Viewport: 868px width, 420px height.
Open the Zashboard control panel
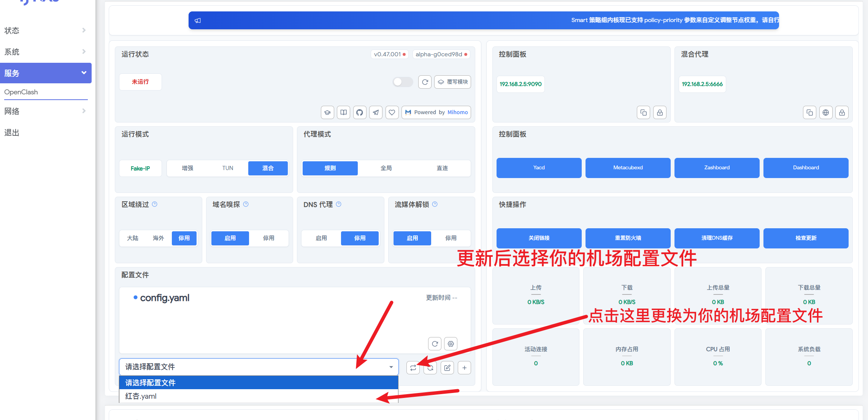pos(717,168)
